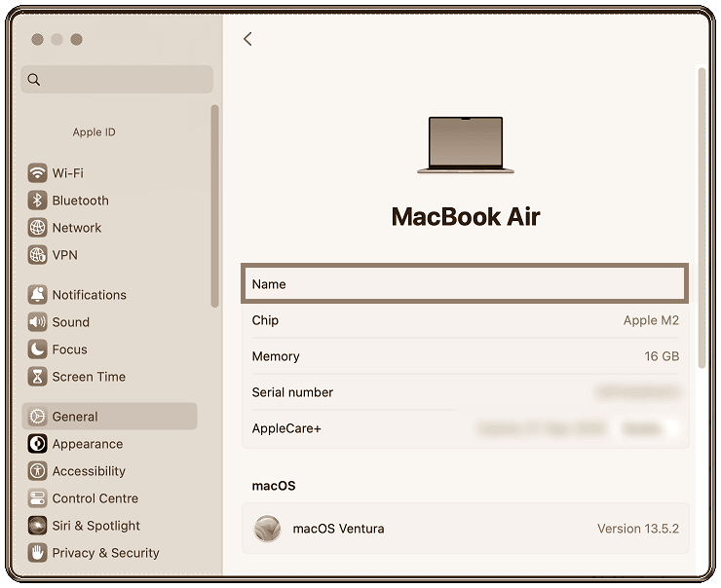This screenshot has width=721, height=588.
Task: Select Control Centre pane
Action: click(x=109, y=498)
